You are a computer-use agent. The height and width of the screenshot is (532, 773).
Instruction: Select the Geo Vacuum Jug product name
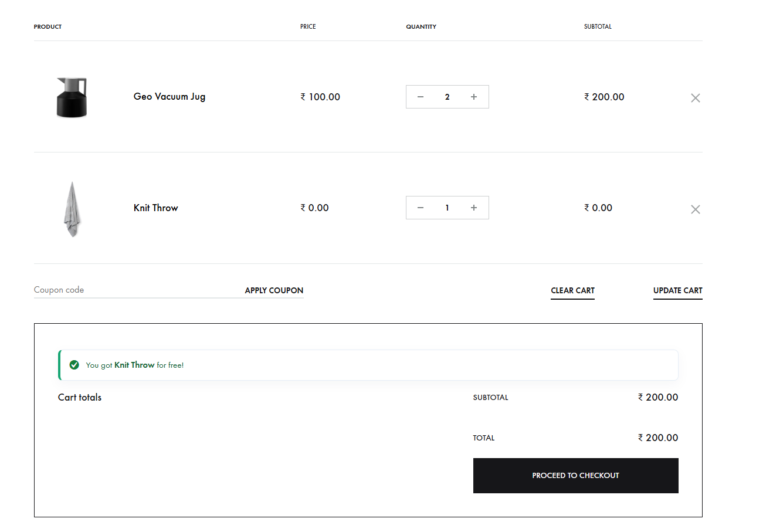click(x=169, y=96)
